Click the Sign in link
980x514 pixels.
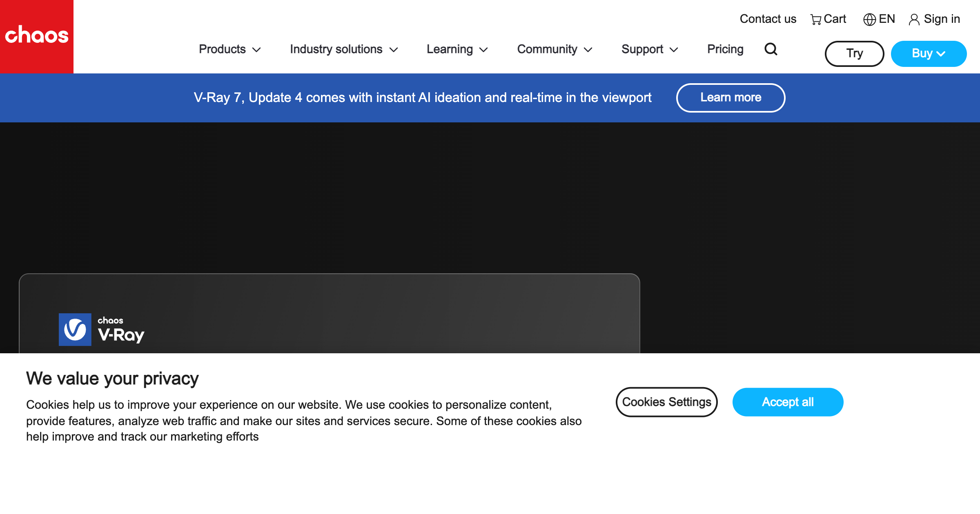tap(942, 19)
